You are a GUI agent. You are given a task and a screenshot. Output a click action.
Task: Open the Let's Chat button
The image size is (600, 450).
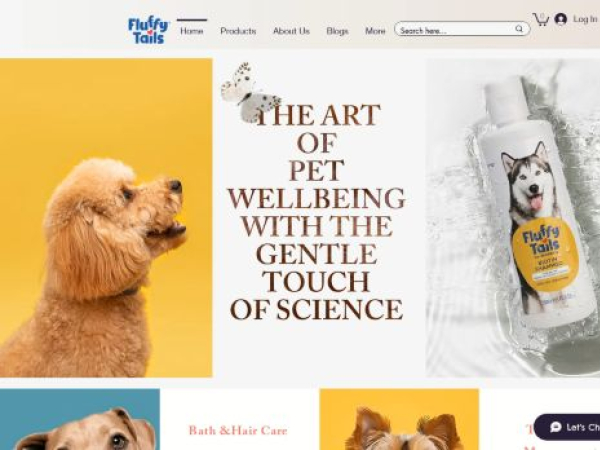pos(567,427)
